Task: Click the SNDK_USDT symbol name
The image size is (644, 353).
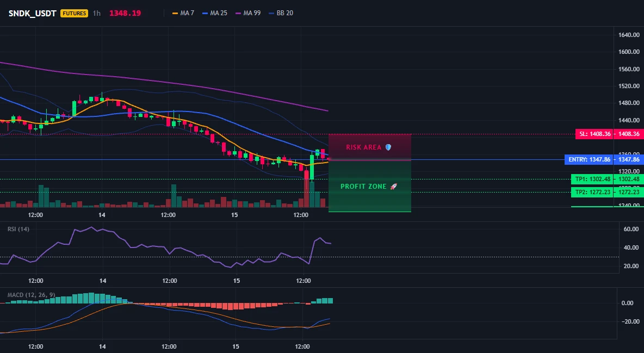Action: pyautogui.click(x=33, y=13)
